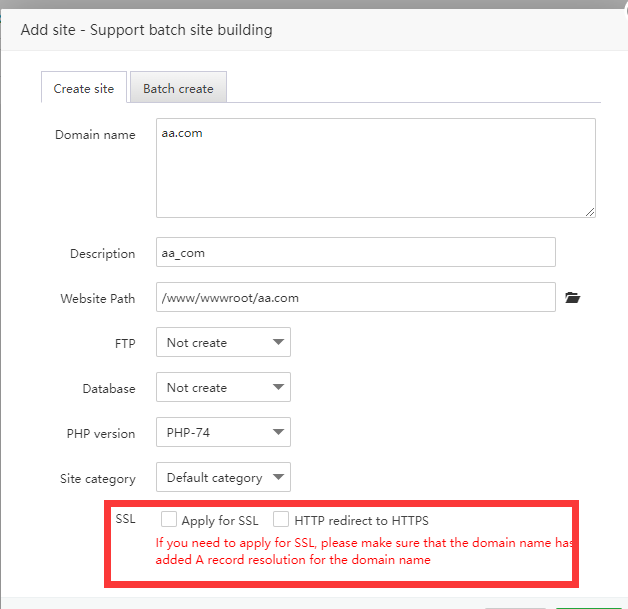
Task: Click the red SSL warning text
Action: [x=366, y=551]
